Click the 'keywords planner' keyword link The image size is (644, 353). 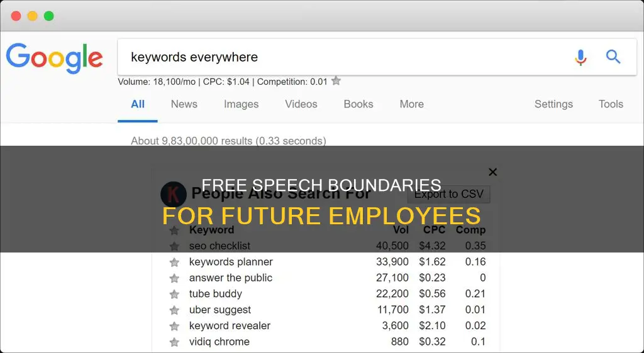coord(231,261)
